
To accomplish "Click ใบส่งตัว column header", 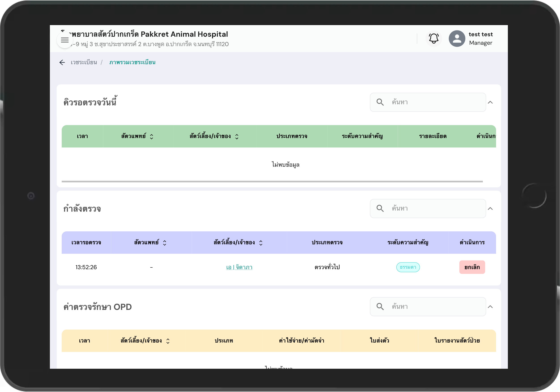I will 379,341.
